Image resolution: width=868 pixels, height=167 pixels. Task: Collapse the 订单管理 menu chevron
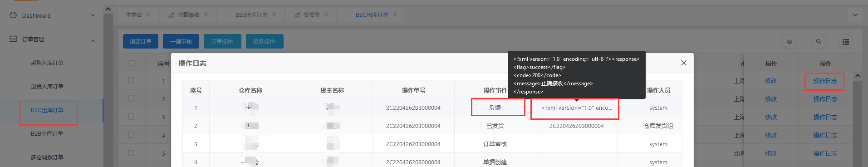click(x=93, y=41)
